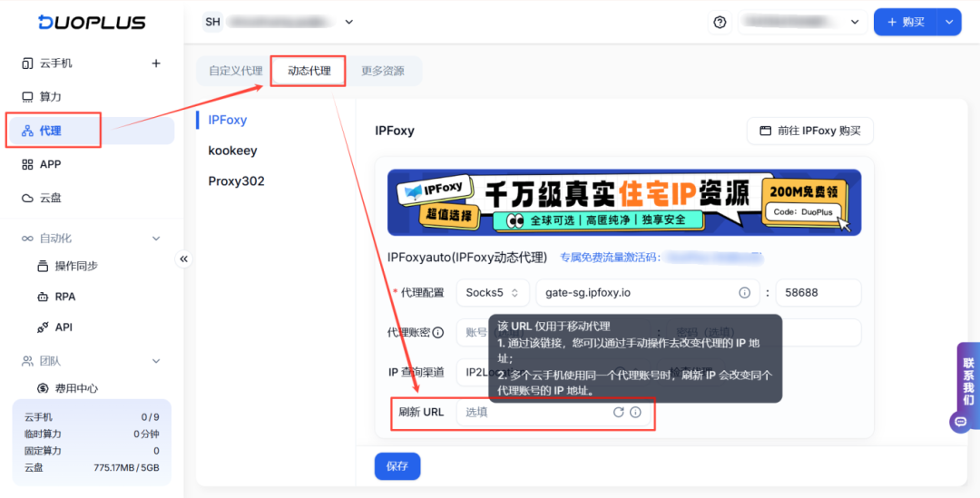Collapse the sidebar with double-chevron button
The height and width of the screenshot is (498, 980).
click(x=183, y=259)
